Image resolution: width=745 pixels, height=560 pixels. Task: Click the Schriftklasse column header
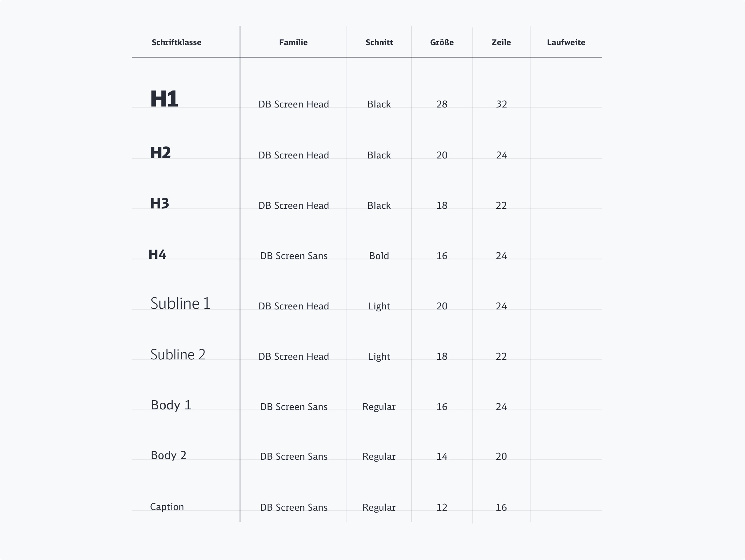coord(176,42)
